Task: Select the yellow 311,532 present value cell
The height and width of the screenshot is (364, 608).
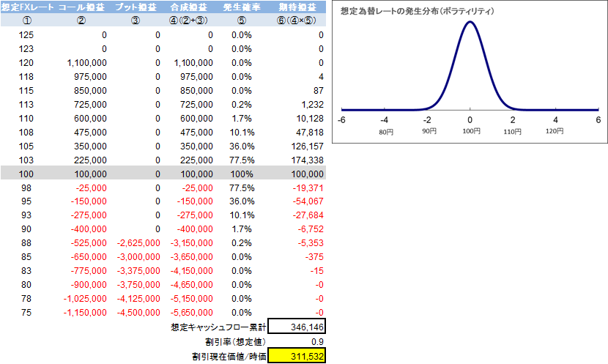Action: tap(297, 356)
